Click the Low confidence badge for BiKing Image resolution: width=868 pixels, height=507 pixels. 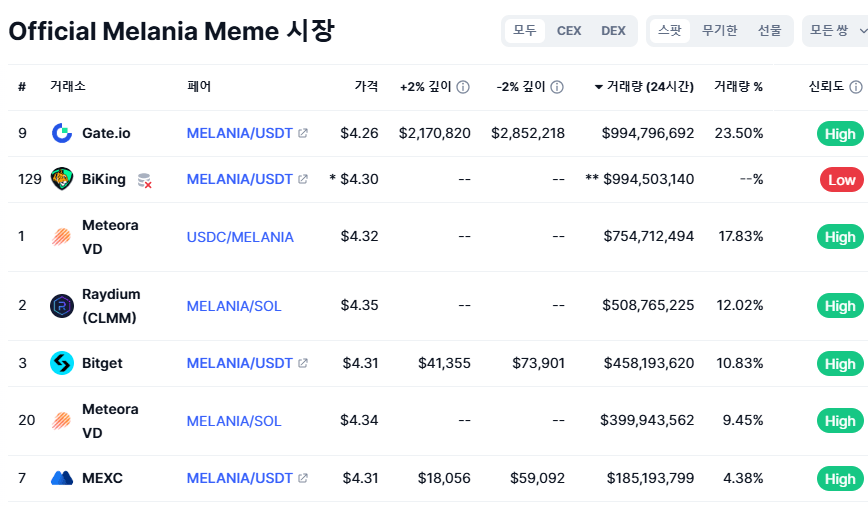tap(841, 180)
